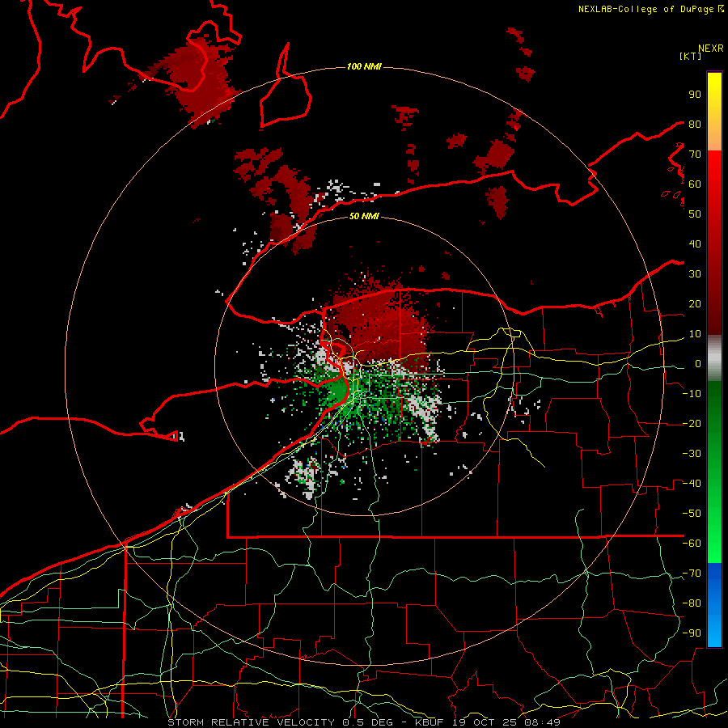This screenshot has height=728, width=728.
Task: Click the 70 value on velocity scale
Action: (695, 154)
